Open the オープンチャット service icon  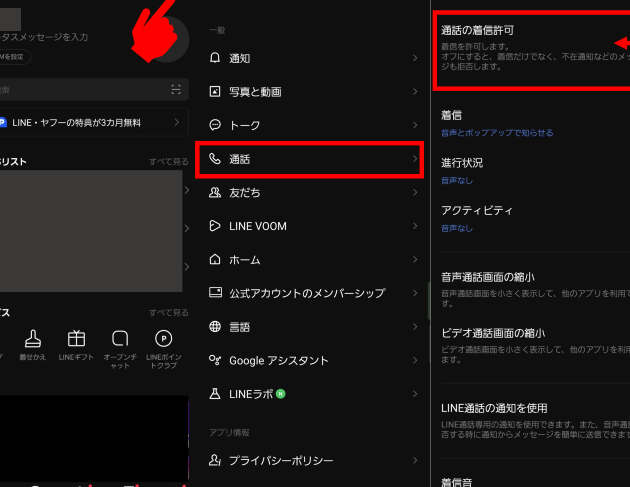(120, 338)
